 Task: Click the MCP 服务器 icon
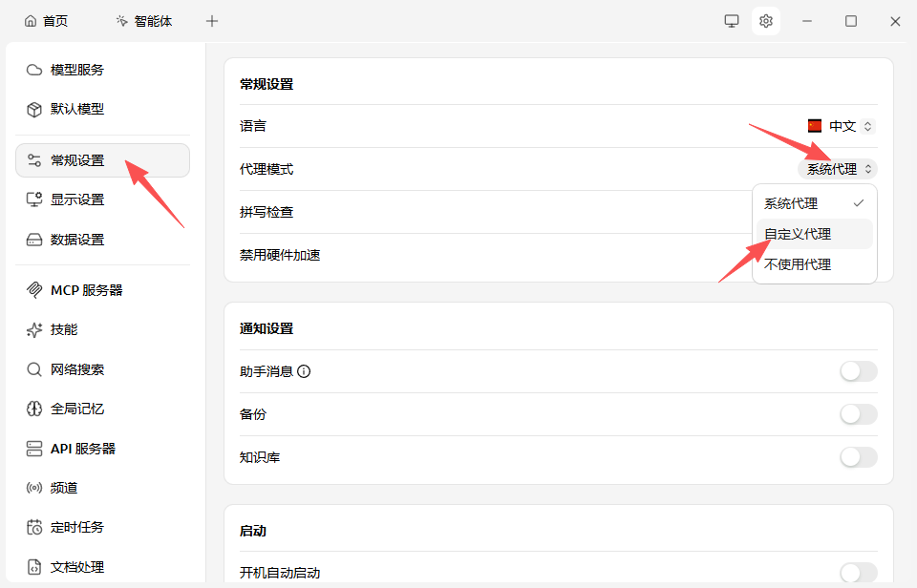point(34,290)
